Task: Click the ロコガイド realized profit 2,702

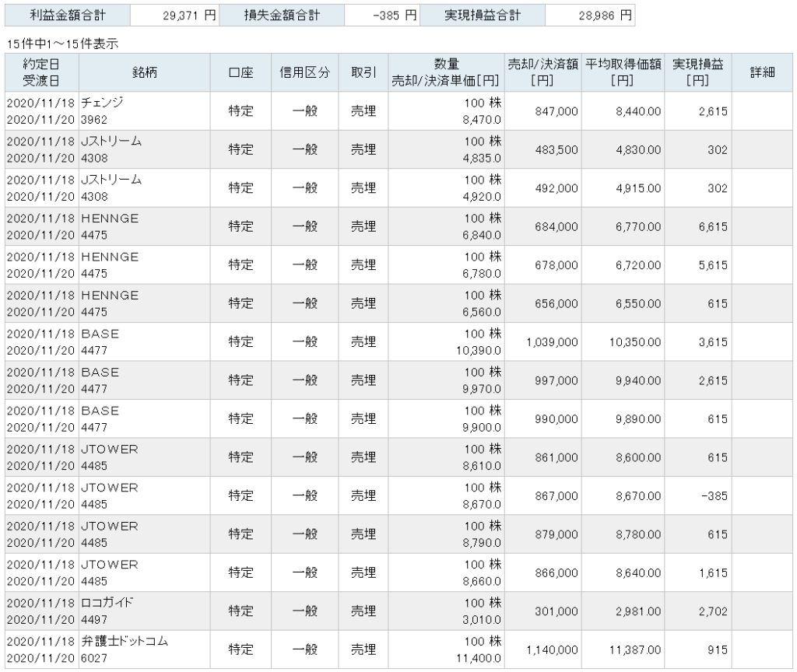Action: pyautogui.click(x=713, y=611)
